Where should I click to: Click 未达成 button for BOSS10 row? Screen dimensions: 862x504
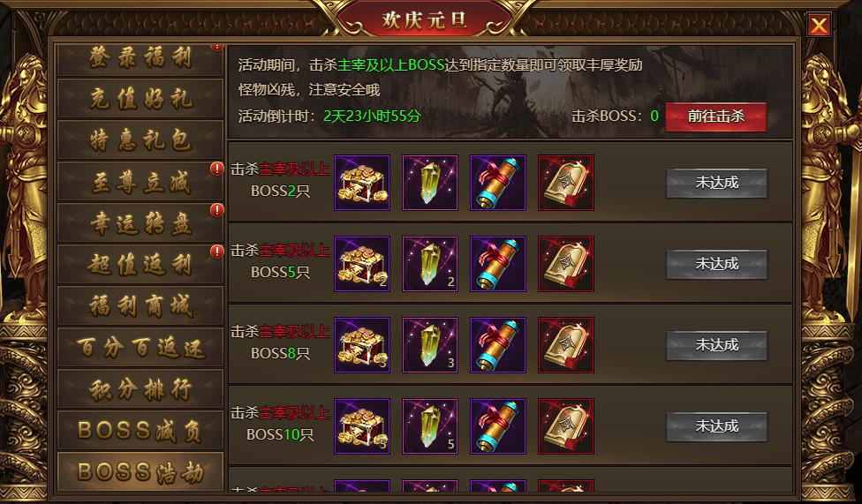click(x=717, y=426)
